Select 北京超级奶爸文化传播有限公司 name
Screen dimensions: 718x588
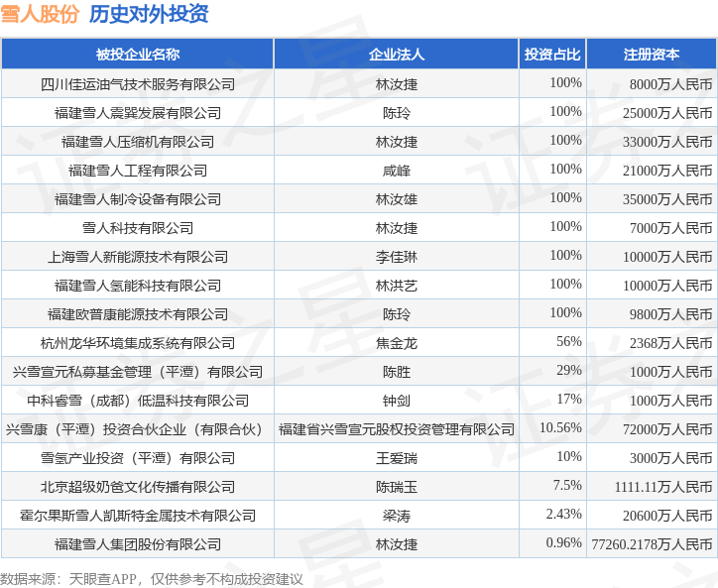[138, 487]
